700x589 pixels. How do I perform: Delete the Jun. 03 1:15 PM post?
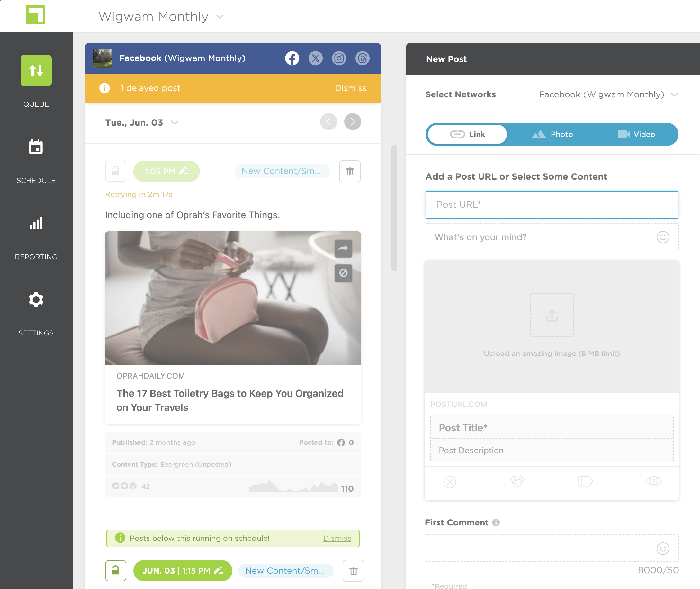[x=353, y=571]
